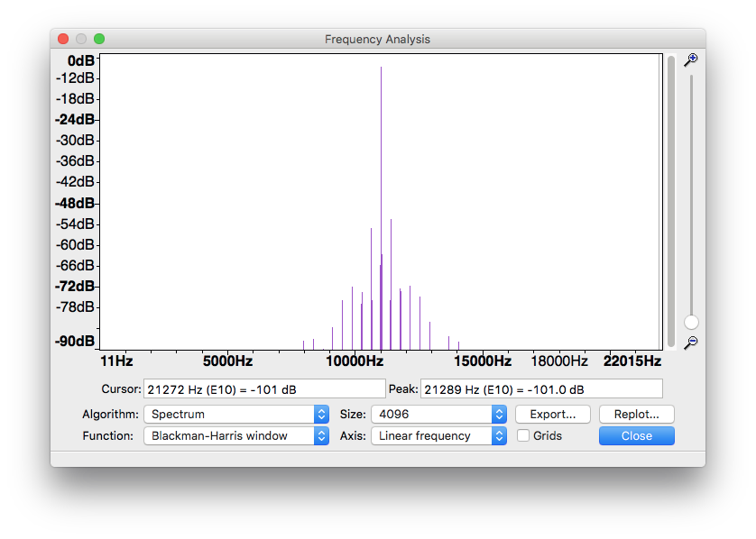Click the blue Close button
The height and width of the screenshot is (539, 756).
pos(636,436)
